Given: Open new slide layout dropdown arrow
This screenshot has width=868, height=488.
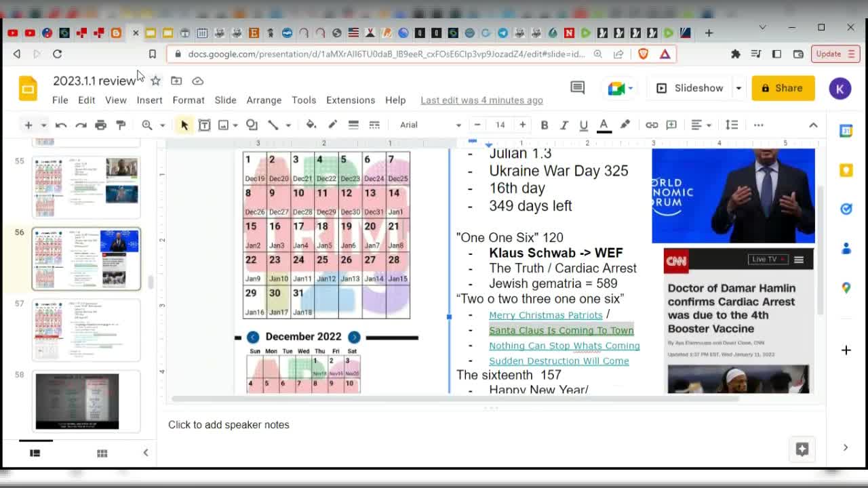Looking at the screenshot, I should coord(43,125).
